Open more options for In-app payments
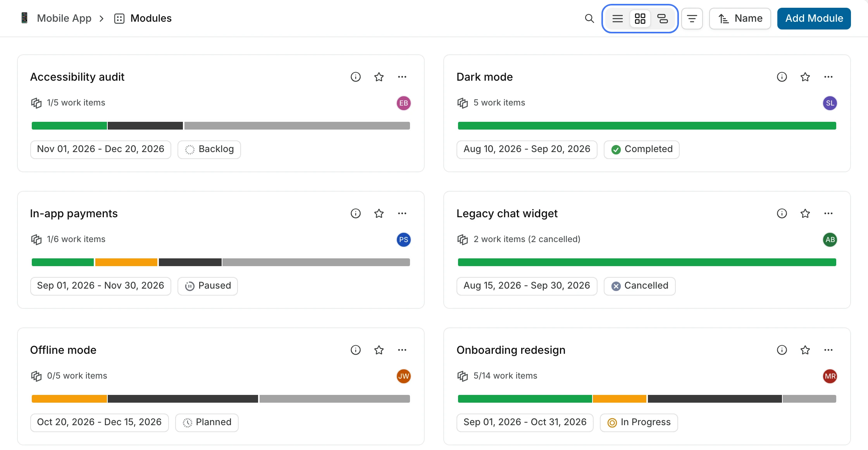This screenshot has height=450, width=868. click(x=402, y=213)
